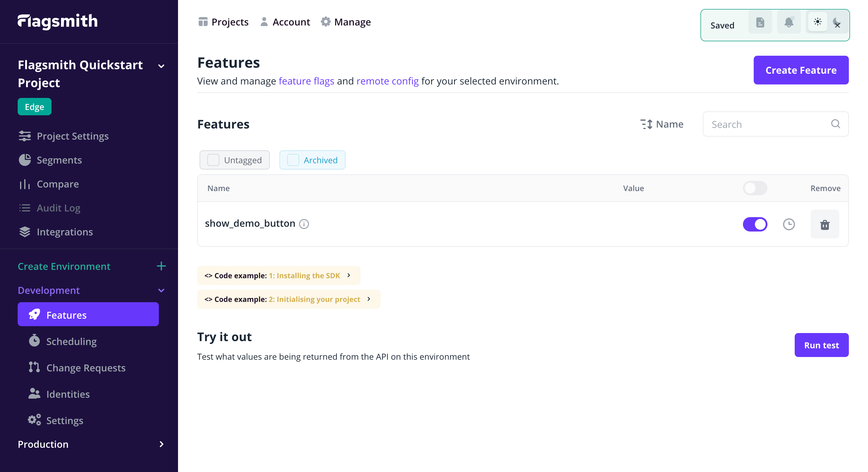
Task: Expand the Production environment
Action: click(91, 444)
